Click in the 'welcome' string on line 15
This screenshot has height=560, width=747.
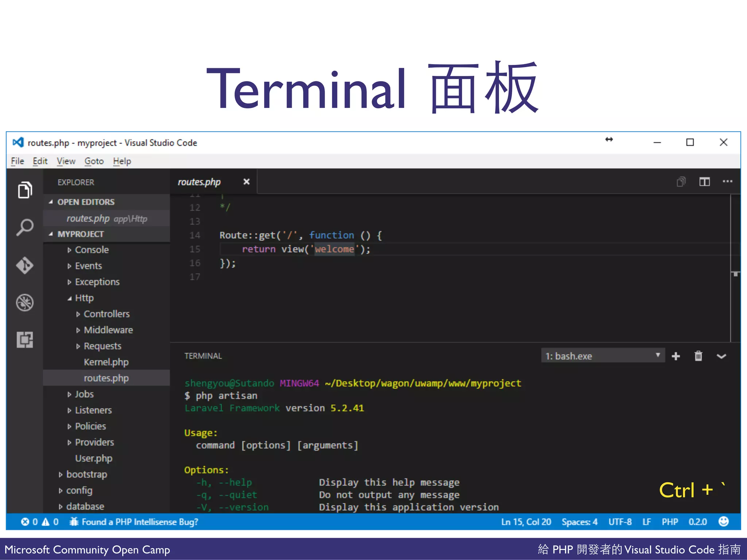coord(334,249)
